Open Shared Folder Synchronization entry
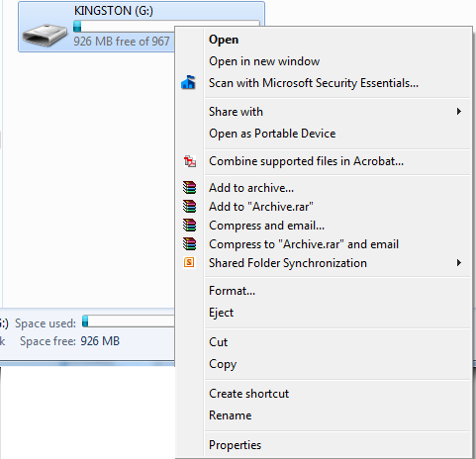The image size is (476, 459). [323, 263]
